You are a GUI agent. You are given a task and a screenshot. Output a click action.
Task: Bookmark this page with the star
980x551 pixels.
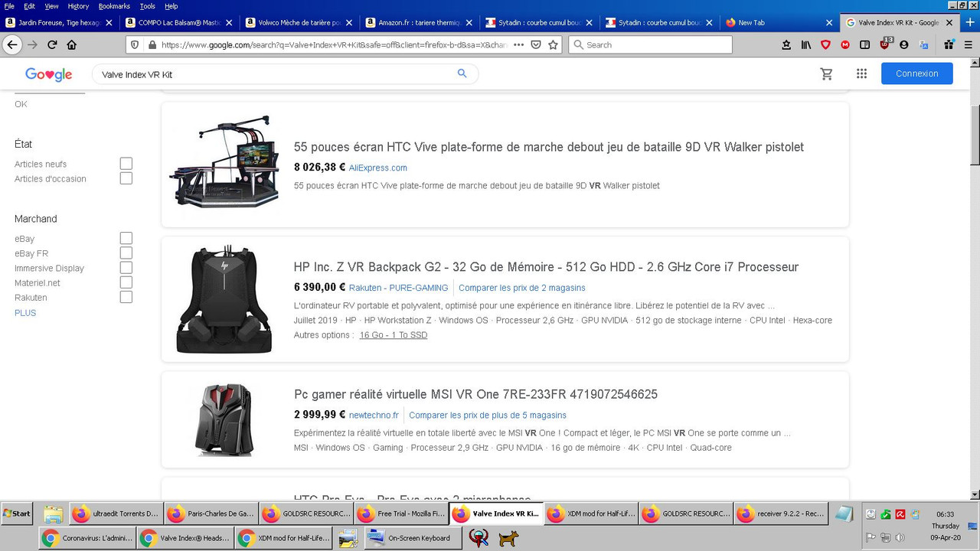point(553,45)
